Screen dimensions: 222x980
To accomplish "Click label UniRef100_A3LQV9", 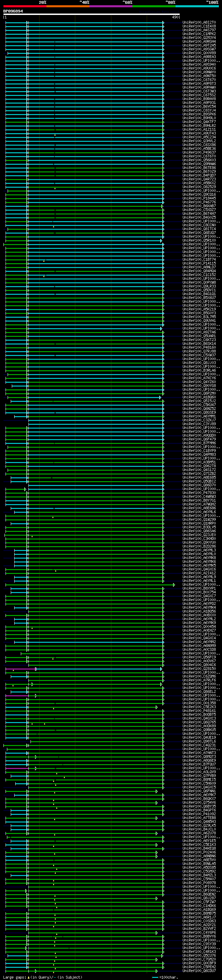I will [199, 772].
